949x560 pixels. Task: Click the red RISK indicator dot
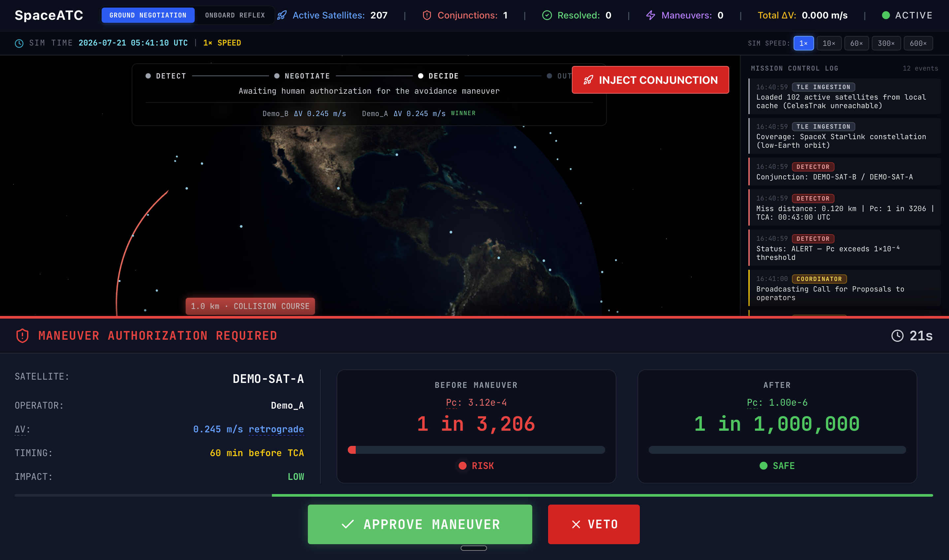click(462, 466)
